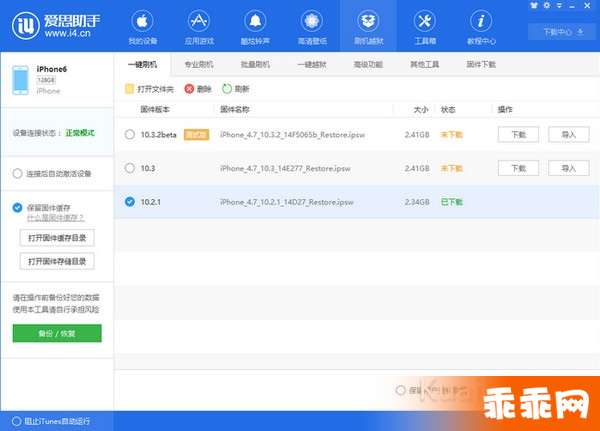Click 导入 button for 10.3.2beta firmware
This screenshot has height=431, width=600.
point(569,135)
